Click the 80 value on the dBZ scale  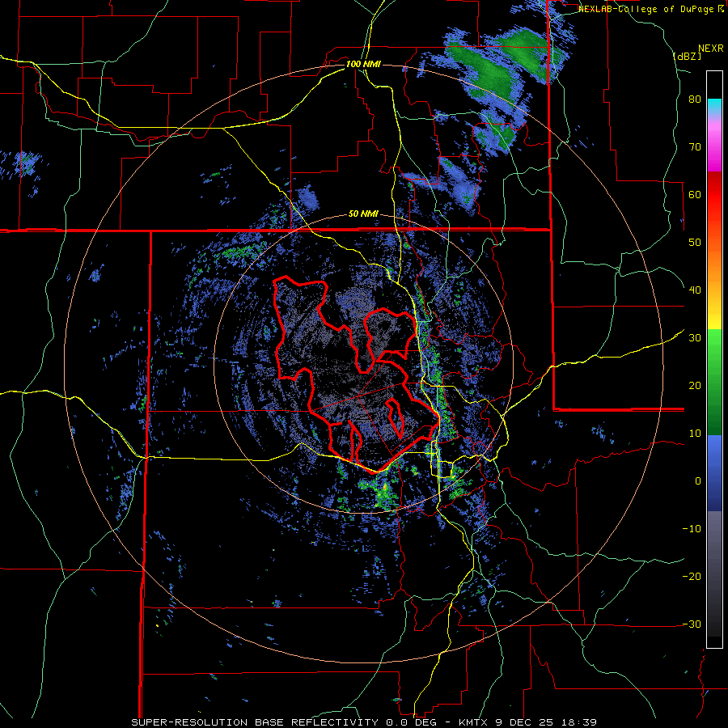point(695,99)
